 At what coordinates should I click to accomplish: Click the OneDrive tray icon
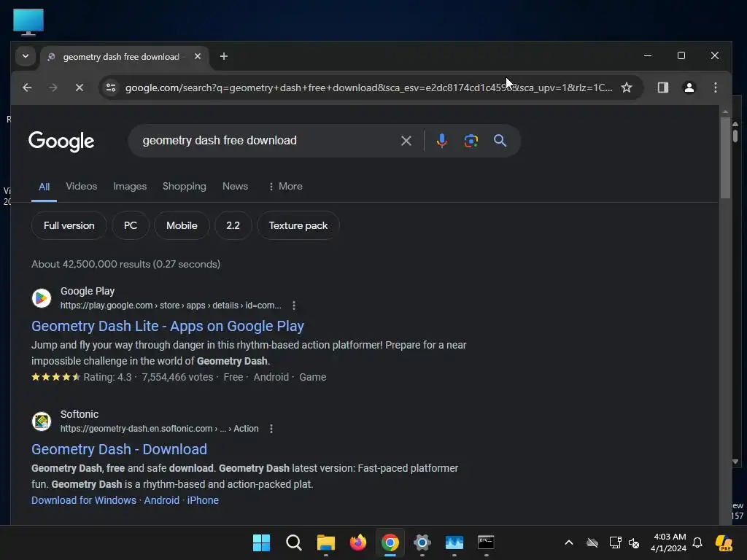tap(592, 542)
